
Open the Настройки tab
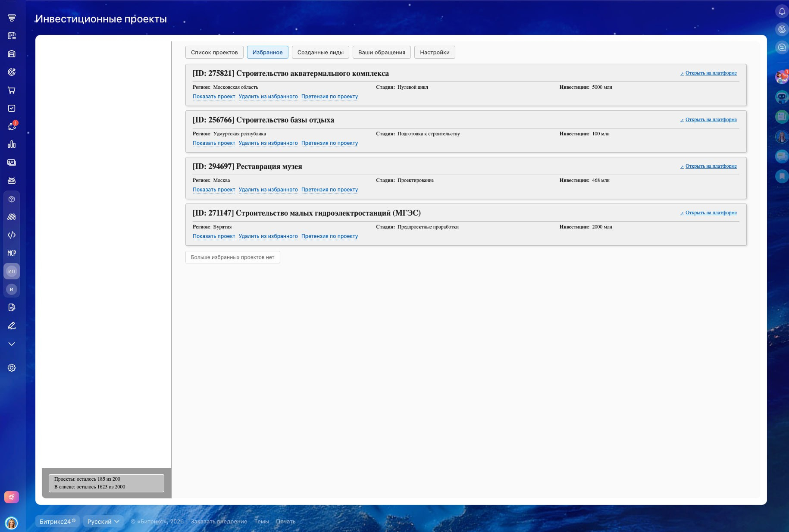click(x=434, y=52)
